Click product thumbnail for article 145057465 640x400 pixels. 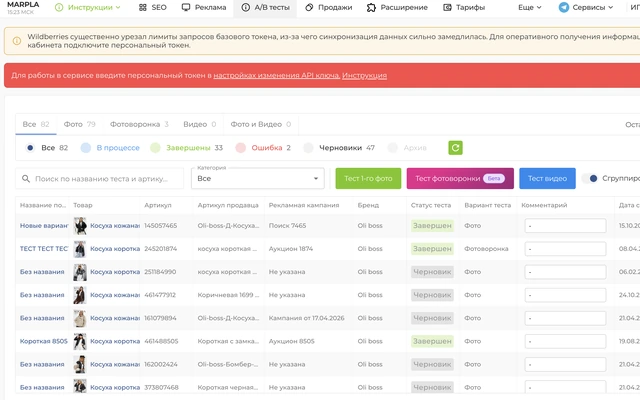click(80, 226)
